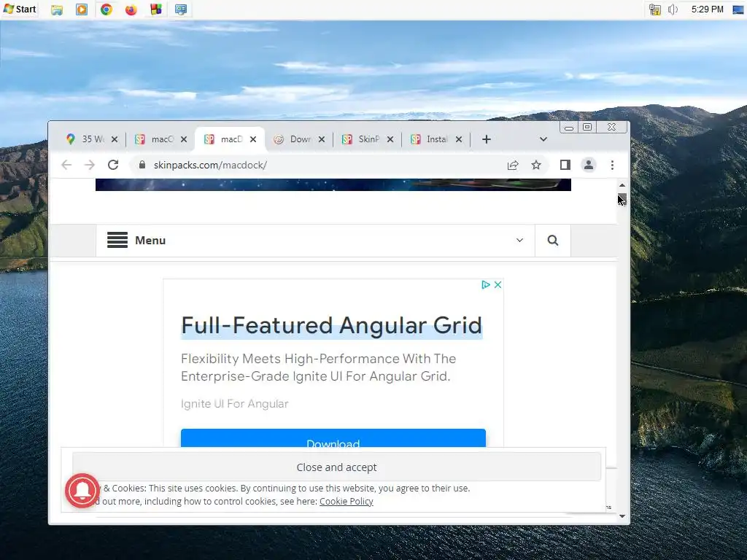Click the Menu label on site
747x560 pixels.
pos(150,240)
